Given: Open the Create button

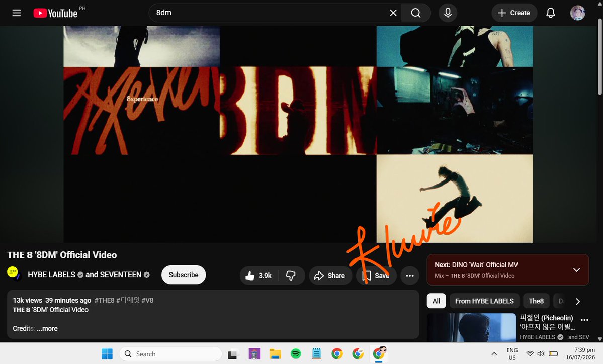Looking at the screenshot, I should pyautogui.click(x=514, y=13).
